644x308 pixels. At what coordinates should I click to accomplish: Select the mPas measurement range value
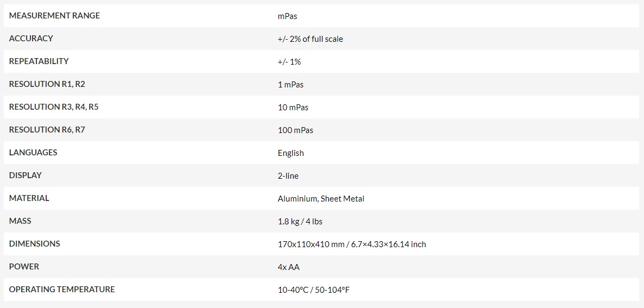pos(287,16)
